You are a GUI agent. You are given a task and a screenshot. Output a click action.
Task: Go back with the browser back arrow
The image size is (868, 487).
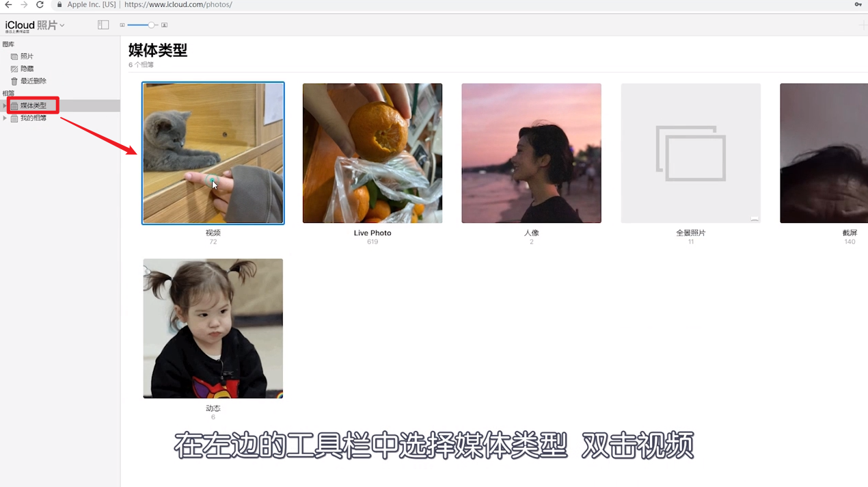(8, 5)
